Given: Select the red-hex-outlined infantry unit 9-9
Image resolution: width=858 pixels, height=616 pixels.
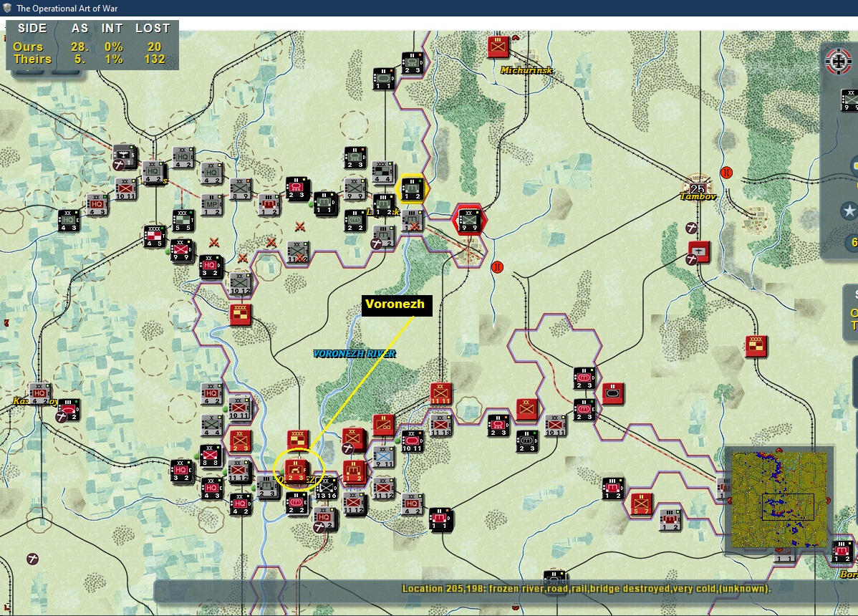Looking at the screenshot, I should [x=469, y=219].
